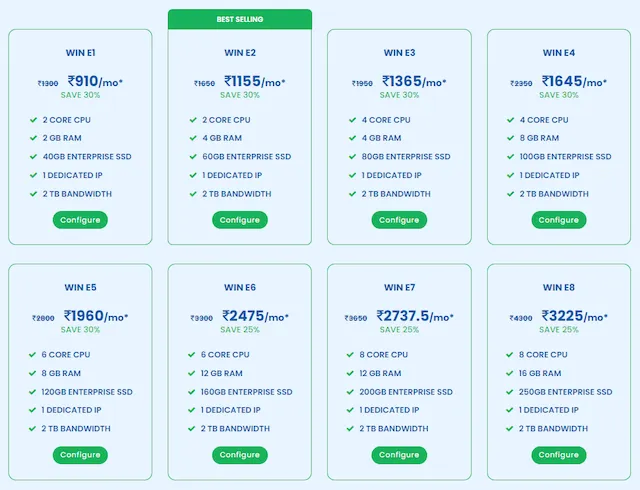Click Configure button for WIN E1 plan
Image resolution: width=640 pixels, height=490 pixels.
coord(80,219)
